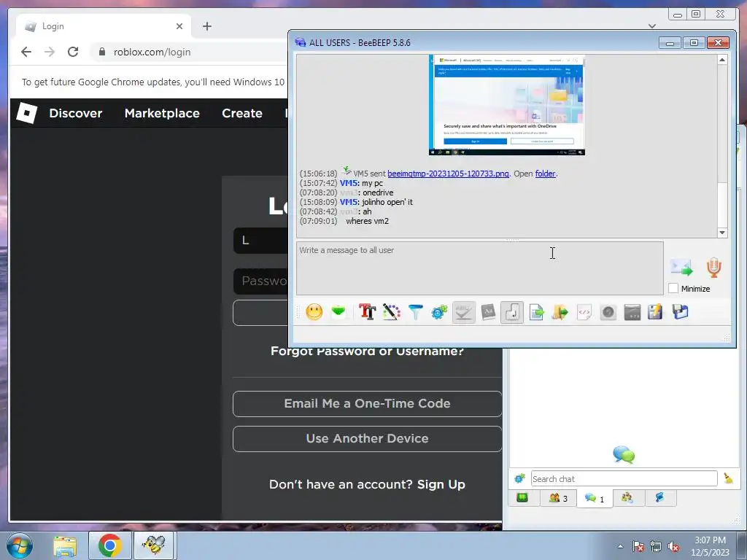Switch to the users tab showing 3
Screen dimensions: 747x560
pos(558,498)
